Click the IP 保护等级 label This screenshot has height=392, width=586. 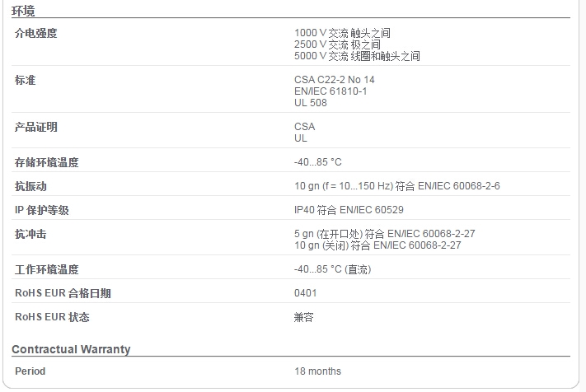[x=41, y=210]
